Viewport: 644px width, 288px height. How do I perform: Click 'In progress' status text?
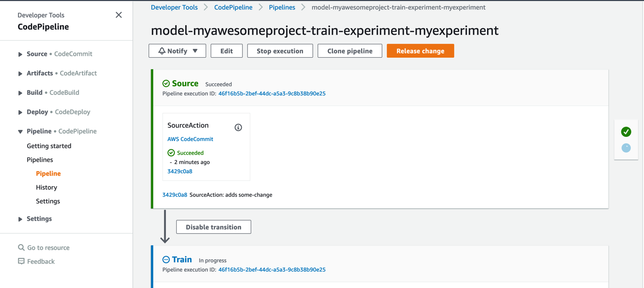pyautogui.click(x=213, y=260)
